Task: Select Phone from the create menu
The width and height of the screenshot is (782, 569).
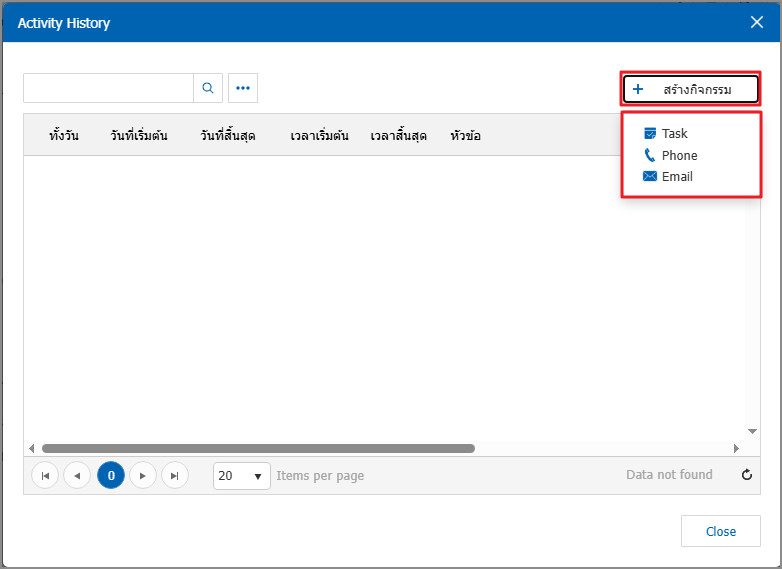Action: coord(679,155)
